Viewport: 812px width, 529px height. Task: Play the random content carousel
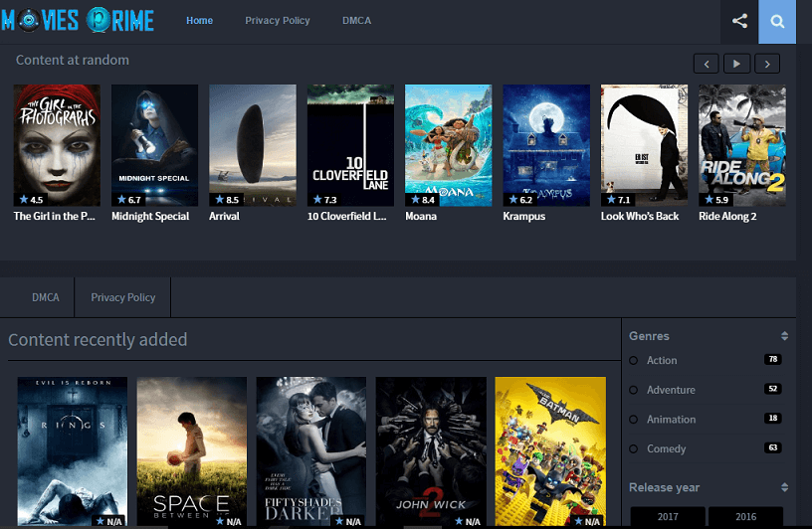point(736,64)
